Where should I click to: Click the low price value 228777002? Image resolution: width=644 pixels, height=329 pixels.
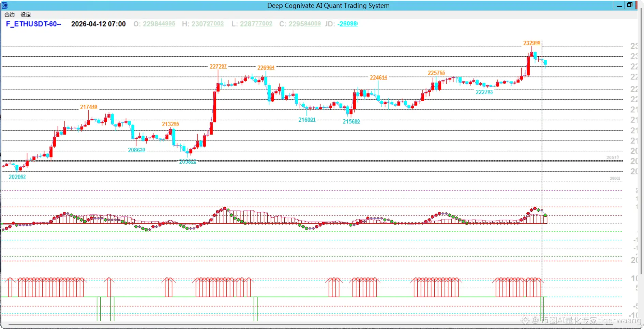pyautogui.click(x=256, y=24)
